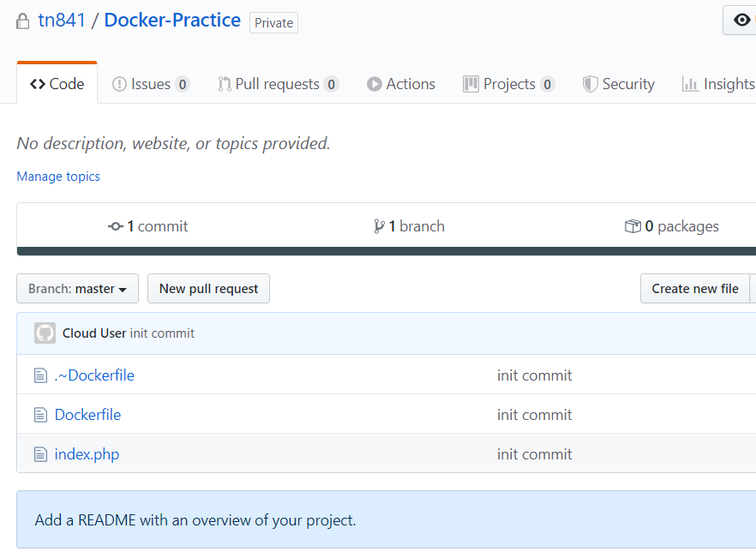Click the file icon next to Dockerfile
The image size is (756, 552).
40,414
